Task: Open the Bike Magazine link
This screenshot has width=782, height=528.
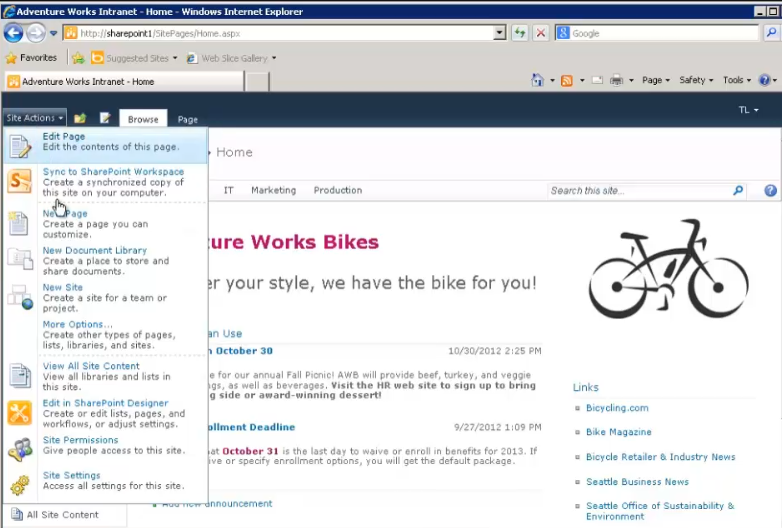Action: point(618,432)
